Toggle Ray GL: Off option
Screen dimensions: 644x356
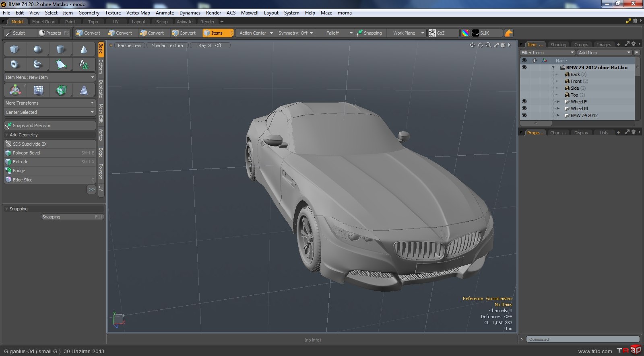click(x=210, y=45)
